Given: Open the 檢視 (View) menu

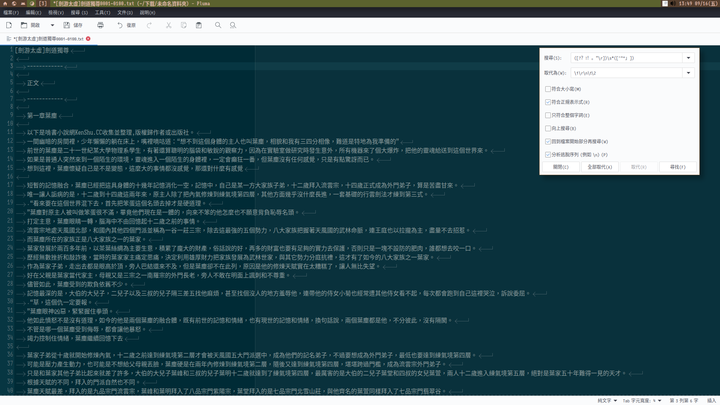Looking at the screenshot, I should click(56, 12).
